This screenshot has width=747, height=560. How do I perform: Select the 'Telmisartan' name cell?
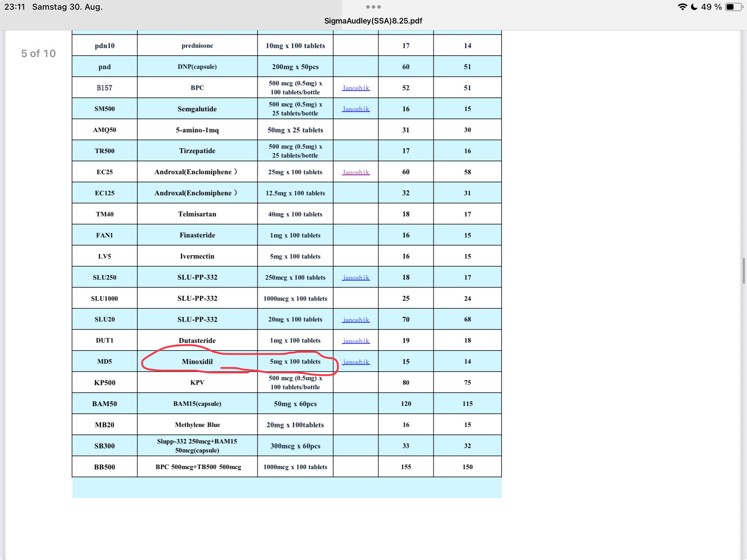coord(197,214)
